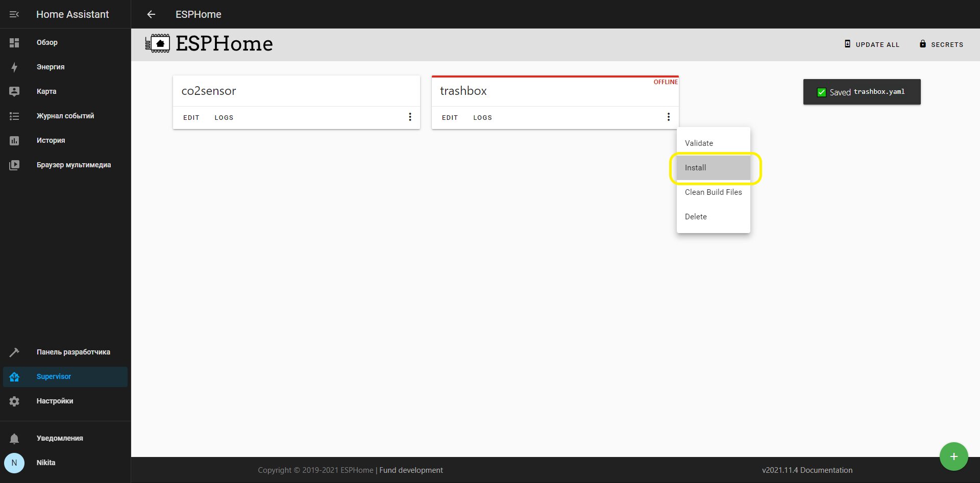Click UPDATE ALL button
Screen dimensions: 980x483
[x=872, y=44]
